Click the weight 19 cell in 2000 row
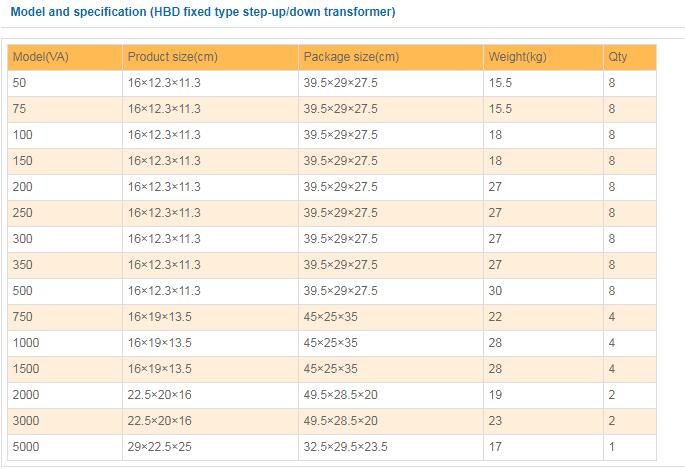This screenshot has height=469, width=685. [543, 395]
